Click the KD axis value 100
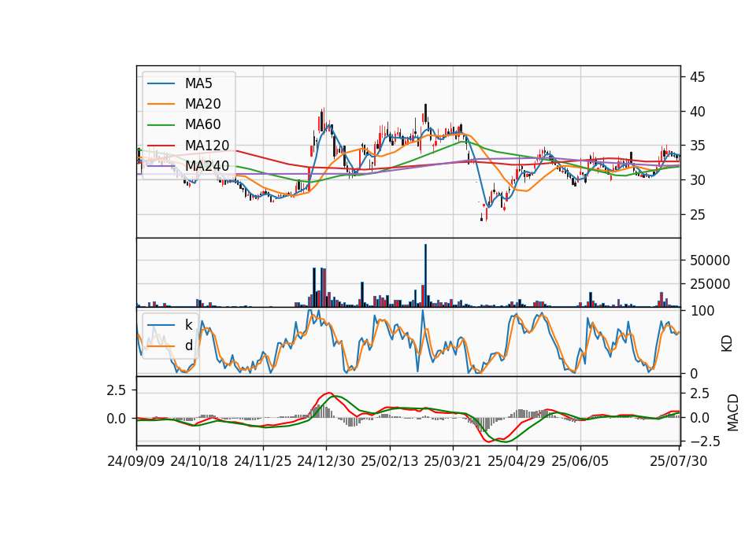The image size is (756, 543). [702, 311]
